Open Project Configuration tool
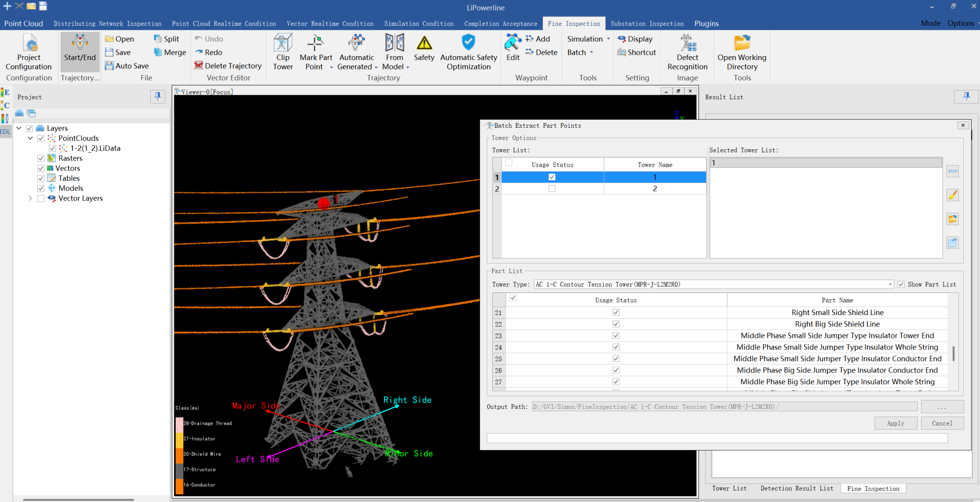980x502 pixels. [x=29, y=52]
